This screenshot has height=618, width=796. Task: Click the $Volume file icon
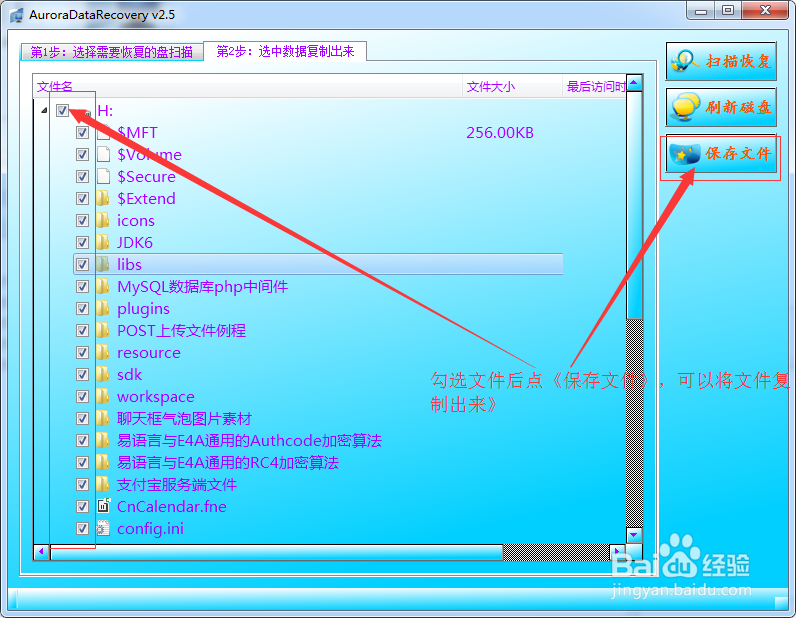coord(104,154)
